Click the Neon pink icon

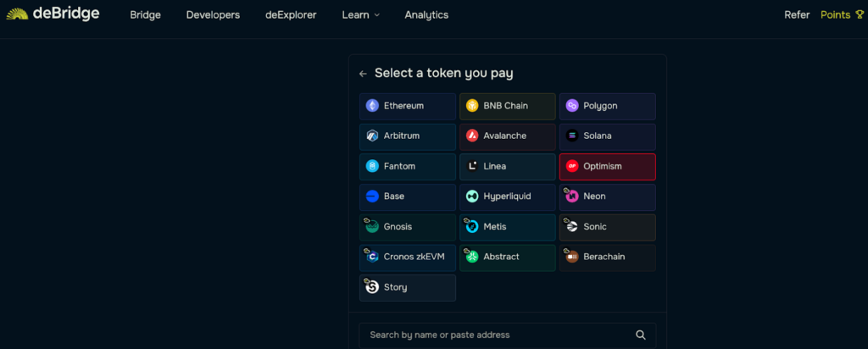click(572, 197)
